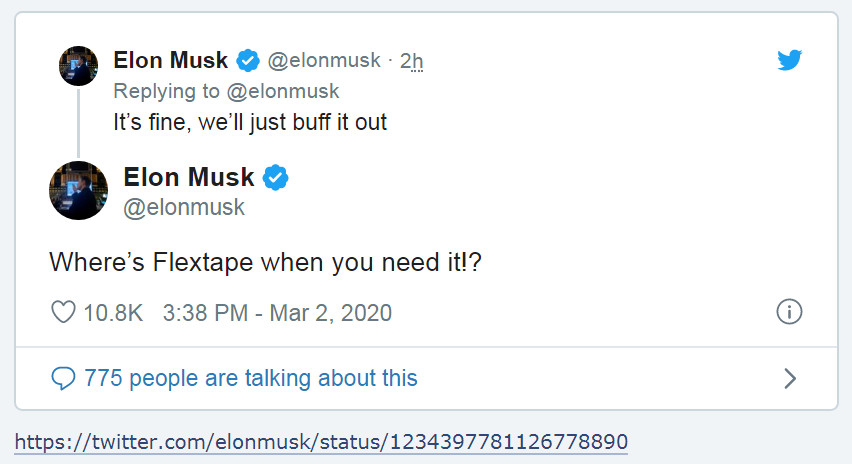Click the @elonmusk handle below large name

pyautogui.click(x=184, y=207)
